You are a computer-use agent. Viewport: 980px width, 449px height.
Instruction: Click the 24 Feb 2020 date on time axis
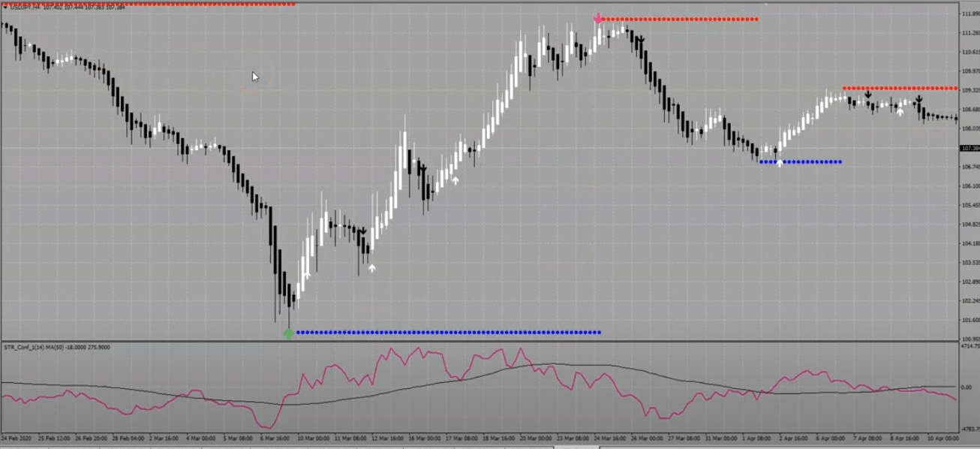point(17,437)
